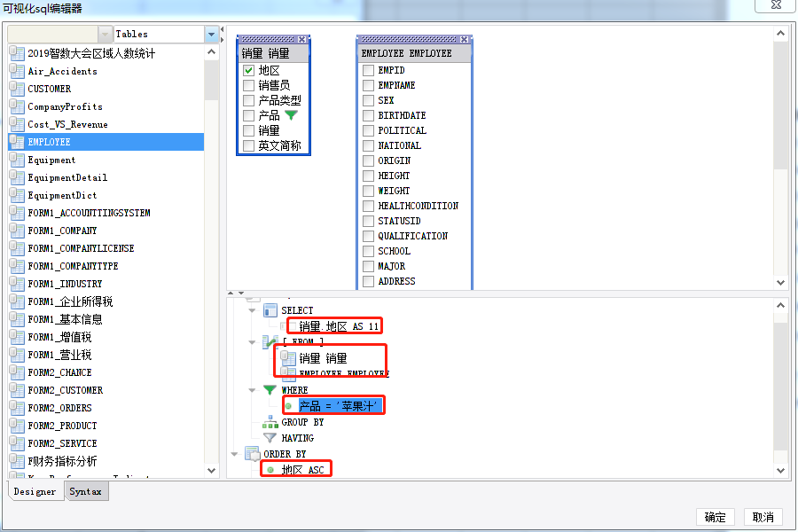798x532 pixels.
Task: Switch to the Syntax tab
Action: 85,491
